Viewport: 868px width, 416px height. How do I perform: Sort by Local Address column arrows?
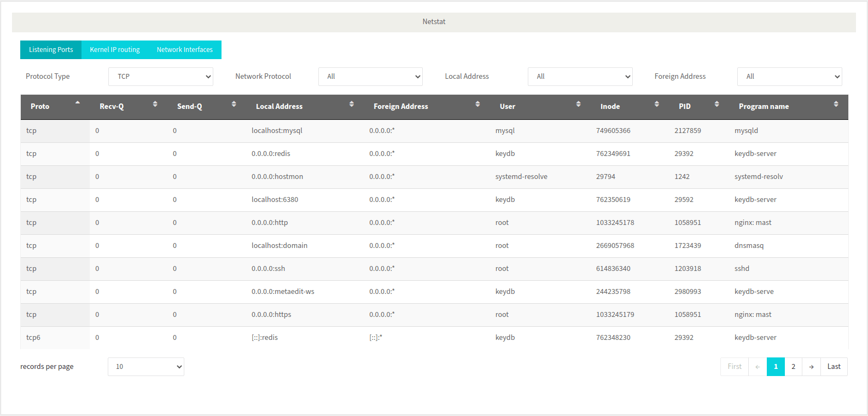click(352, 104)
